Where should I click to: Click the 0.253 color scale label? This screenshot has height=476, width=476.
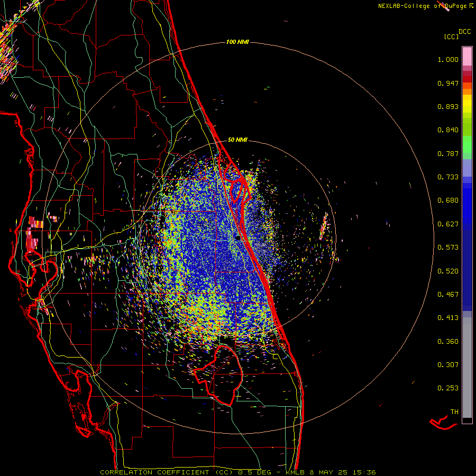click(448, 388)
